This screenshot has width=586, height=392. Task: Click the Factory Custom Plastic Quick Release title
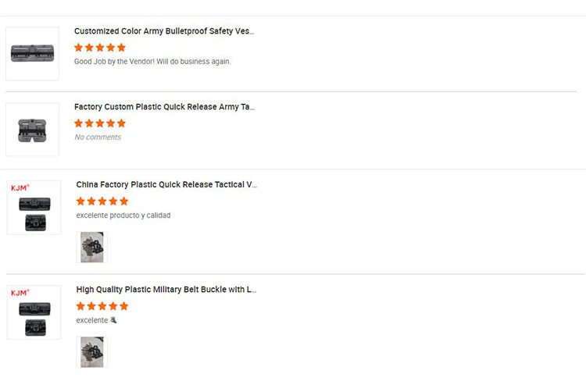tap(164, 107)
